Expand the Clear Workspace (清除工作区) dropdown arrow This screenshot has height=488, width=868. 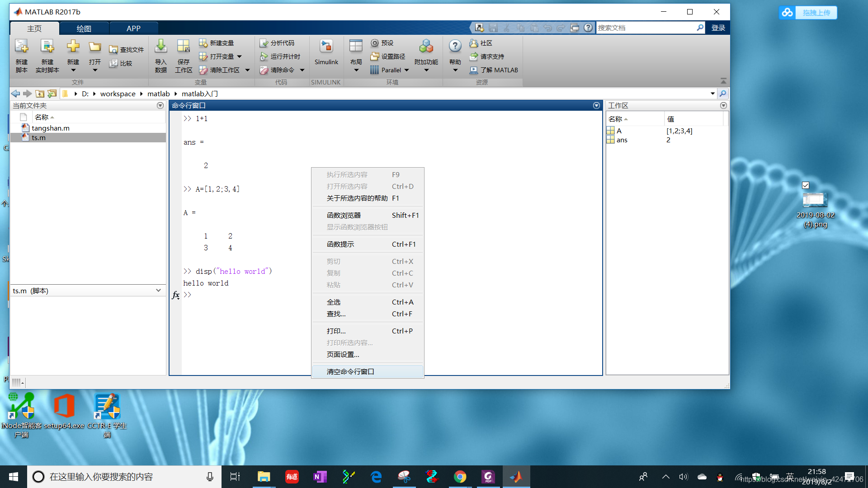[247, 70]
